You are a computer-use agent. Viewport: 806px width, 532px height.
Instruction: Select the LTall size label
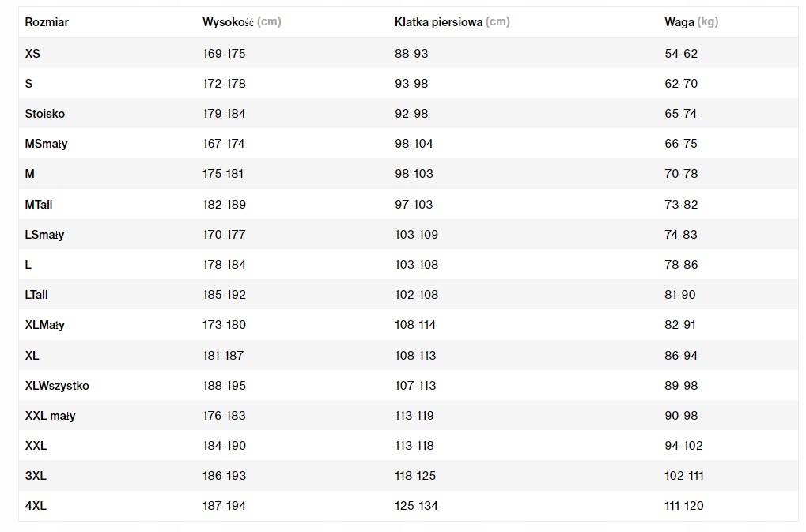point(36,295)
